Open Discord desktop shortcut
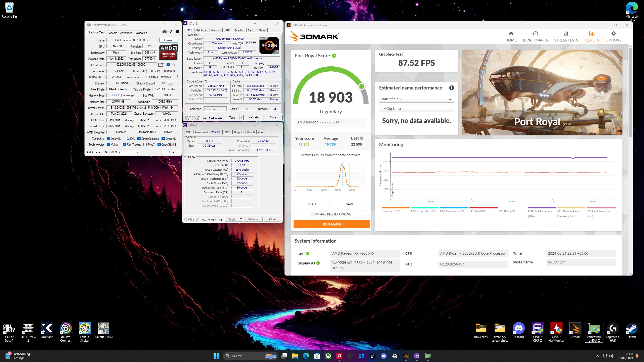Viewport: 644px width, 362px height. [518, 331]
